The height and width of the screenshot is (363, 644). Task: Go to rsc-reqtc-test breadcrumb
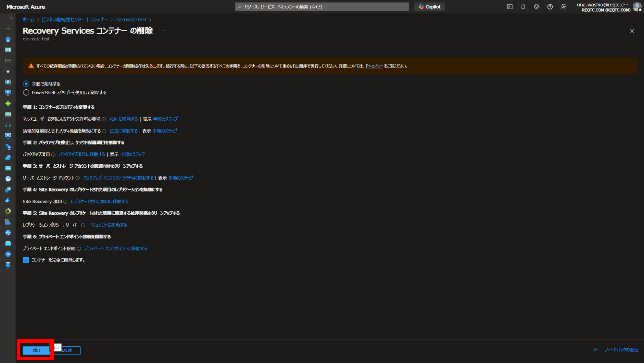[131, 19]
